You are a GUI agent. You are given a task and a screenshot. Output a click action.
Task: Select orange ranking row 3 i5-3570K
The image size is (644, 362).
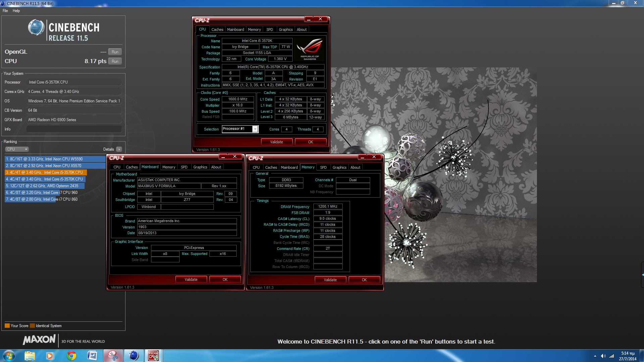(x=46, y=172)
